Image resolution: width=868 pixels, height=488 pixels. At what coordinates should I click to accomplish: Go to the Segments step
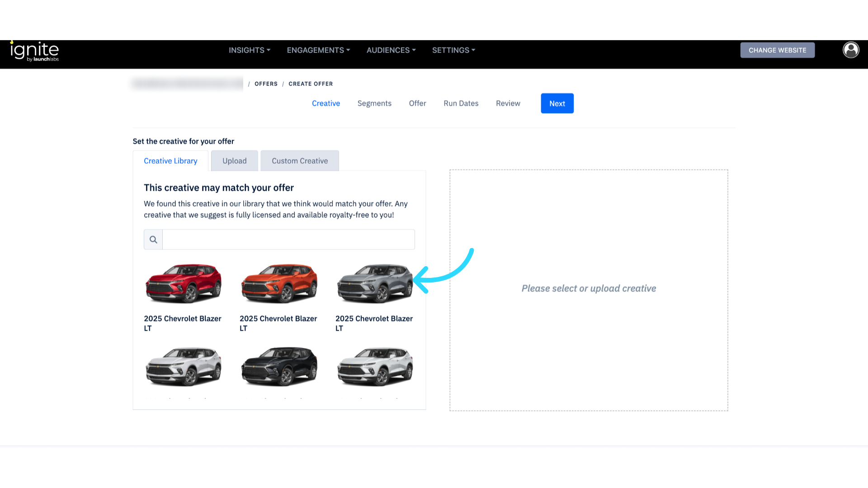pyautogui.click(x=374, y=103)
